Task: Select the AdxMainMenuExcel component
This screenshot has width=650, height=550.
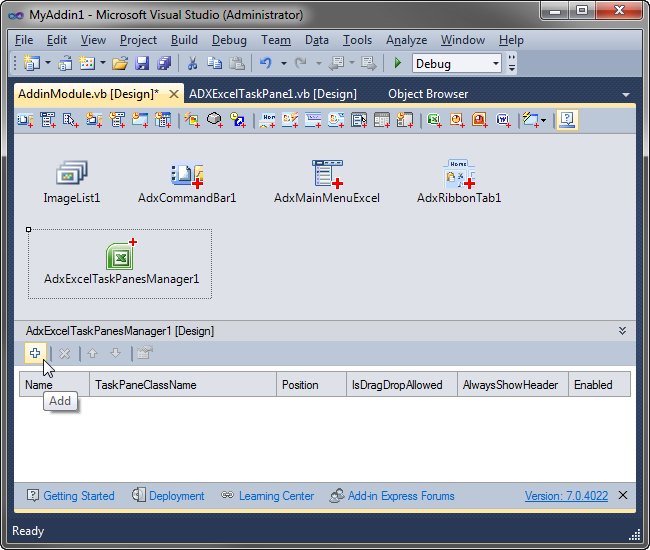Action: tap(327, 182)
